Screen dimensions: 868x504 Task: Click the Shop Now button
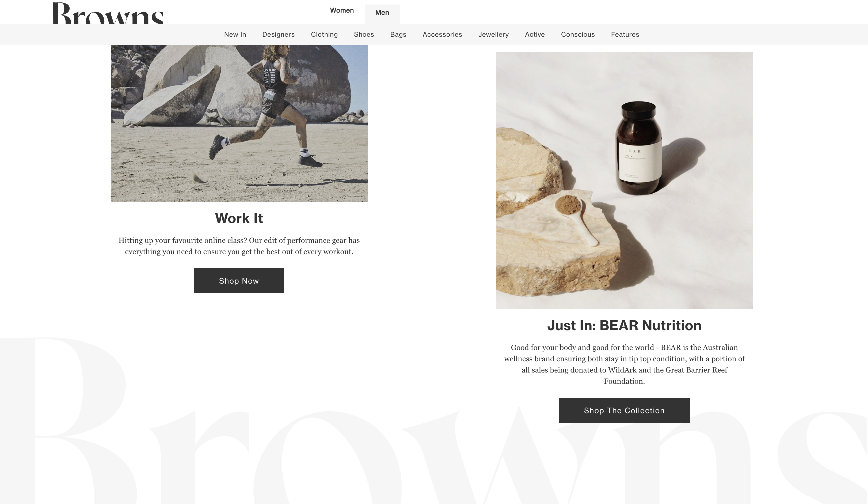239,281
